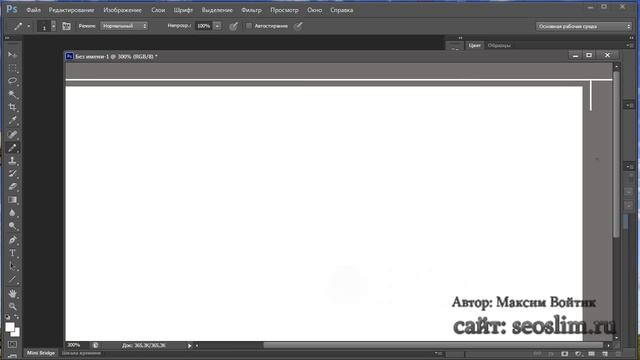Select the Rectangular Marquee tool
640x360 pixels.
(12, 68)
